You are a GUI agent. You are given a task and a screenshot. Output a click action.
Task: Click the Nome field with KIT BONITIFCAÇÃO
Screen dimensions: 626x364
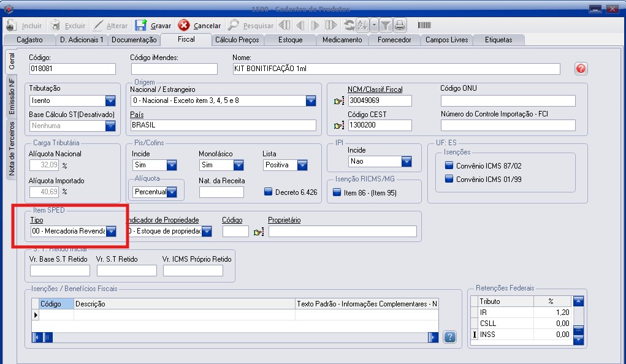[x=395, y=69]
